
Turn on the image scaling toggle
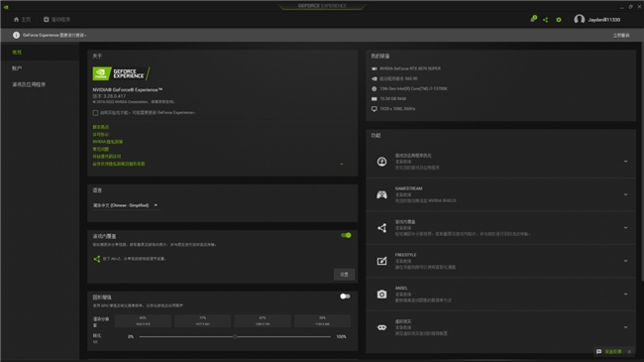tap(345, 297)
